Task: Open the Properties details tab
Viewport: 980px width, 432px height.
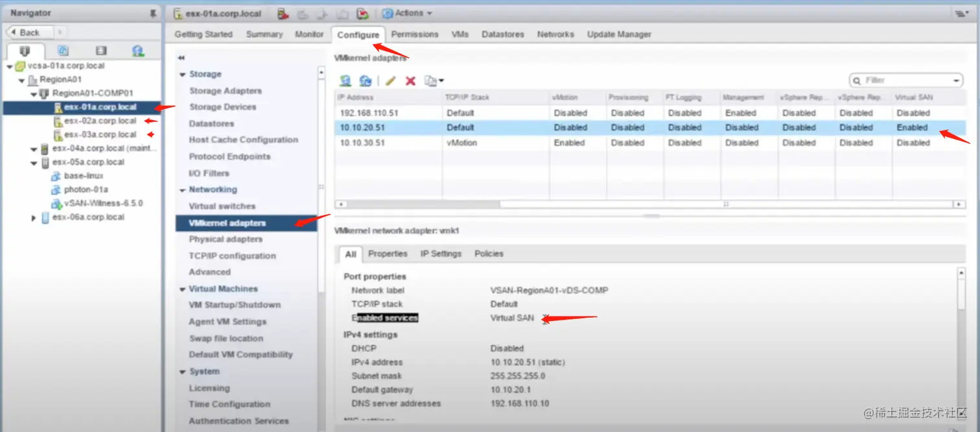Action: tap(388, 254)
